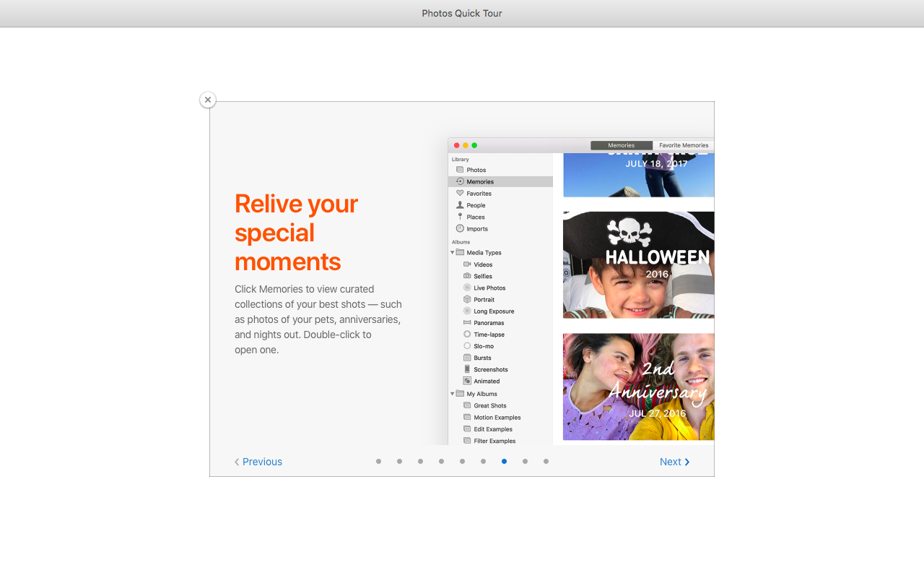Select the Videos camera icon
The height and width of the screenshot is (578, 924).
click(467, 264)
